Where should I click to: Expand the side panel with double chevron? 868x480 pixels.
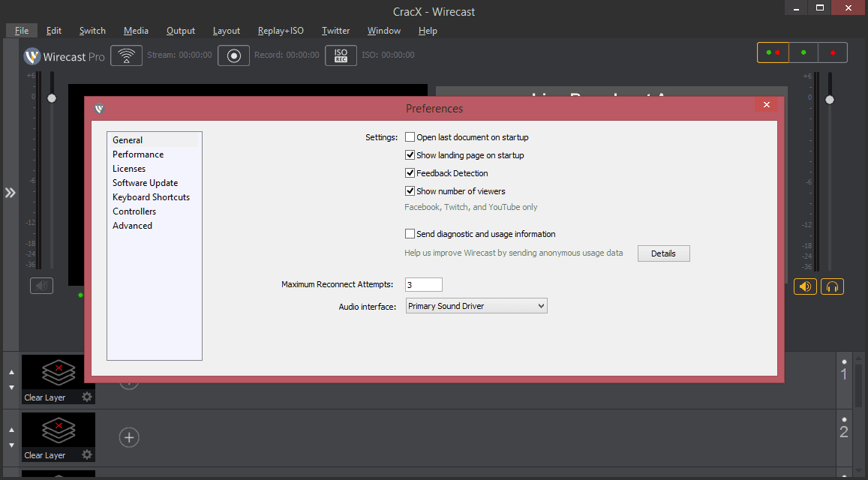10,193
